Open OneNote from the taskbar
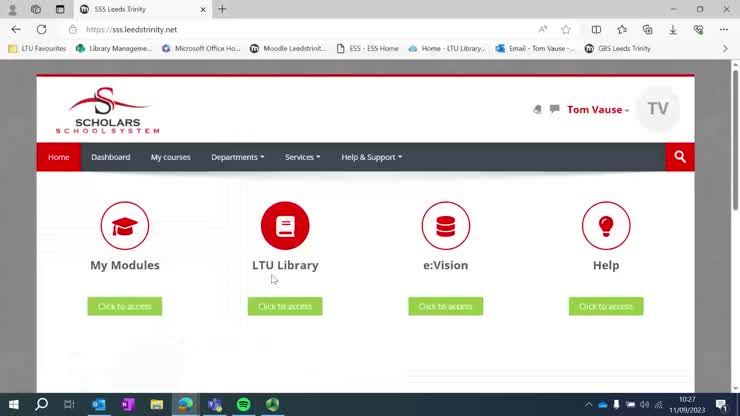This screenshot has height=416, width=740. point(127,405)
